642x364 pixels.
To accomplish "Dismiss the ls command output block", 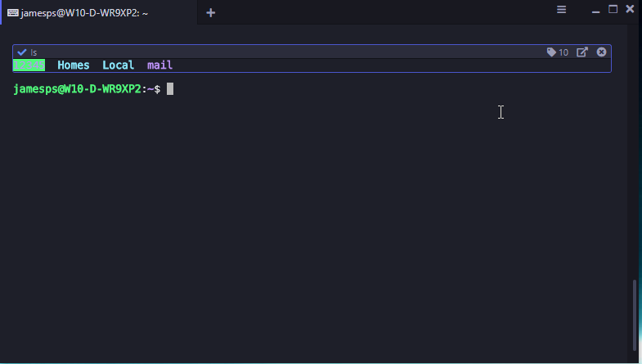I will pyautogui.click(x=601, y=52).
